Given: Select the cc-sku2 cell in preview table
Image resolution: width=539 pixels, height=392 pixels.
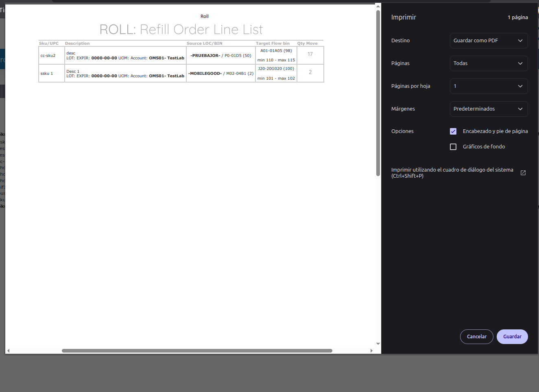Looking at the screenshot, I should 48,56.
